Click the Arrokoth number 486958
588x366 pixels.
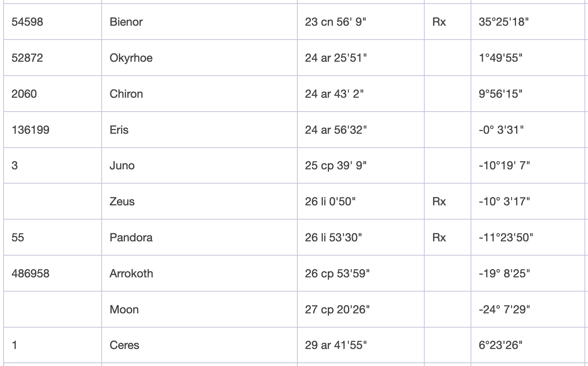30,273
